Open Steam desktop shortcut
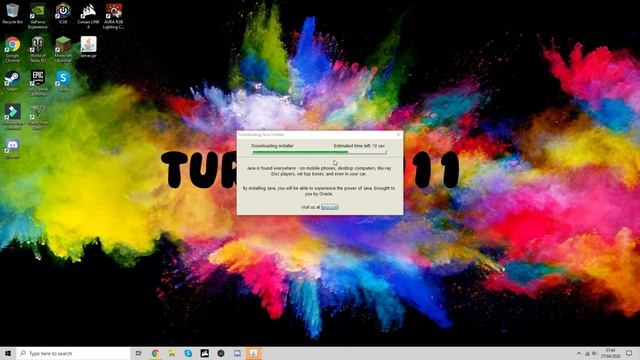 pyautogui.click(x=13, y=80)
